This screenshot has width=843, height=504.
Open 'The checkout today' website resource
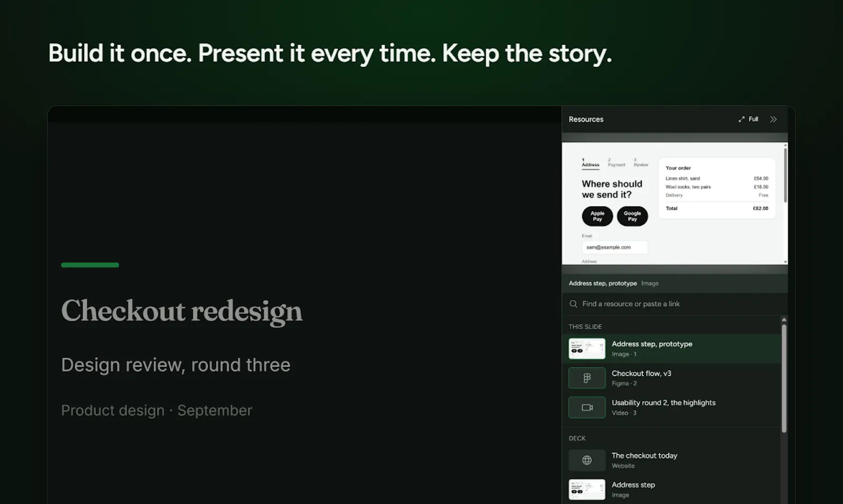(671, 460)
